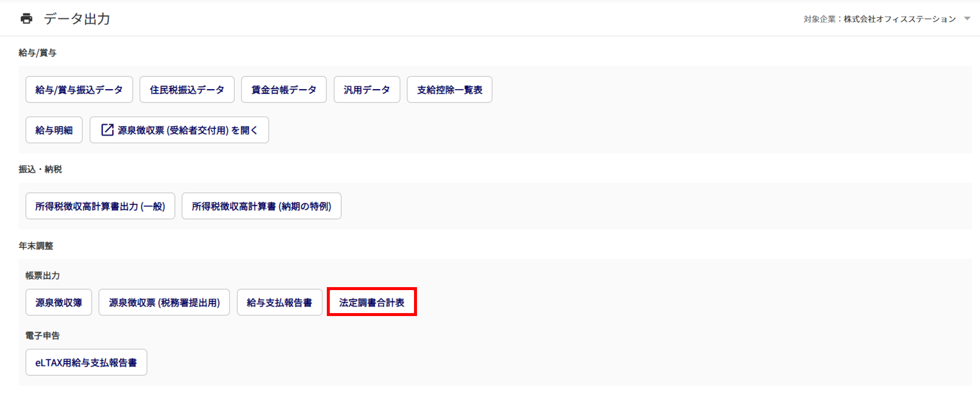Click the 源泉徴収簿 button

pyautogui.click(x=59, y=302)
